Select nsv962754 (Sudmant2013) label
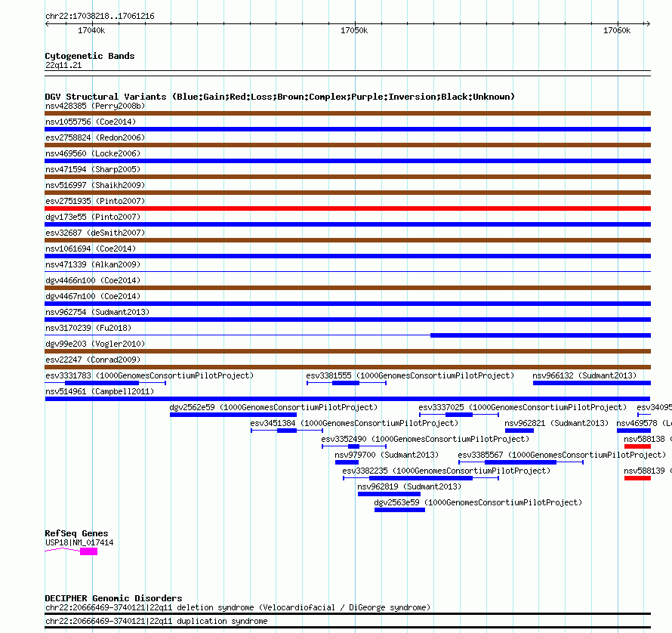The width and height of the screenshot is (672, 633). click(x=97, y=312)
